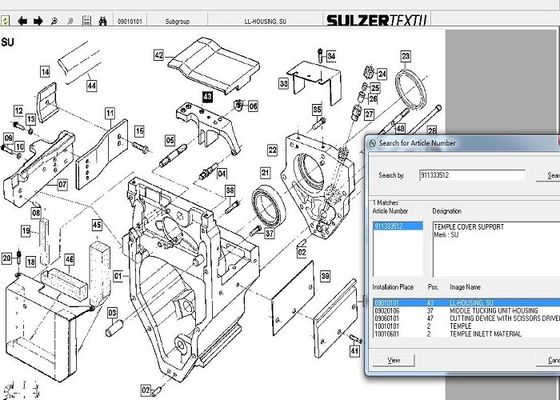Select row 09020106 MIDDLE TUCKING UNIT-HOUSING
The image size is (560, 400).
466,311
